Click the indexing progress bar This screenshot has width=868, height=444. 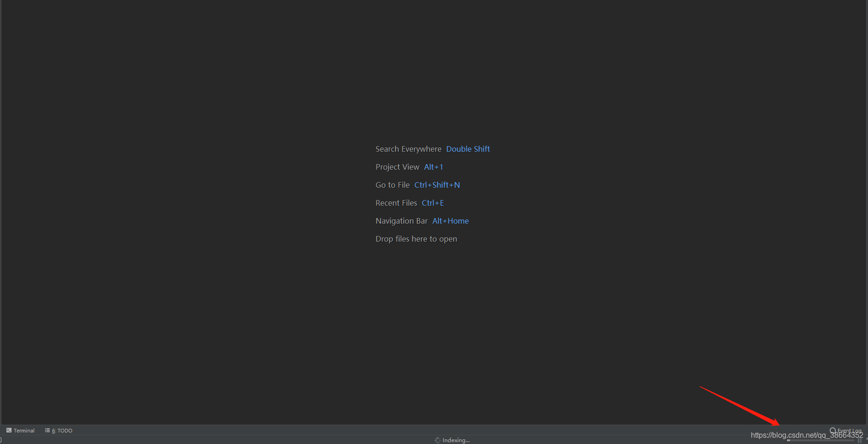coord(821,440)
